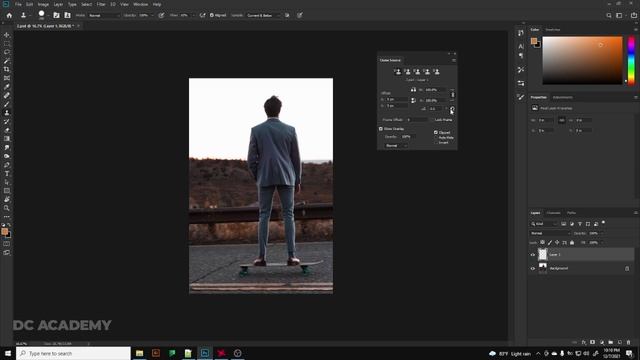640x360 pixels.
Task: Delete layer using trash icon
Action: pos(629,342)
